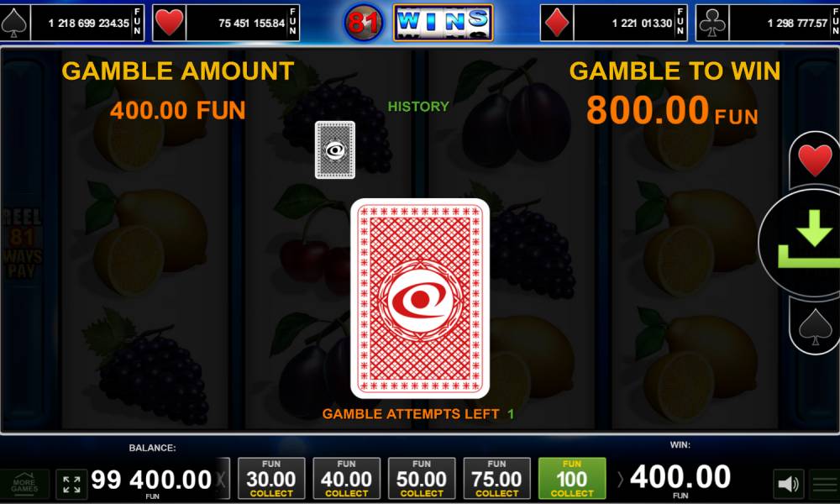840x504 pixels.
Task: Click the 81 Wins game logo
Action: coord(418,23)
